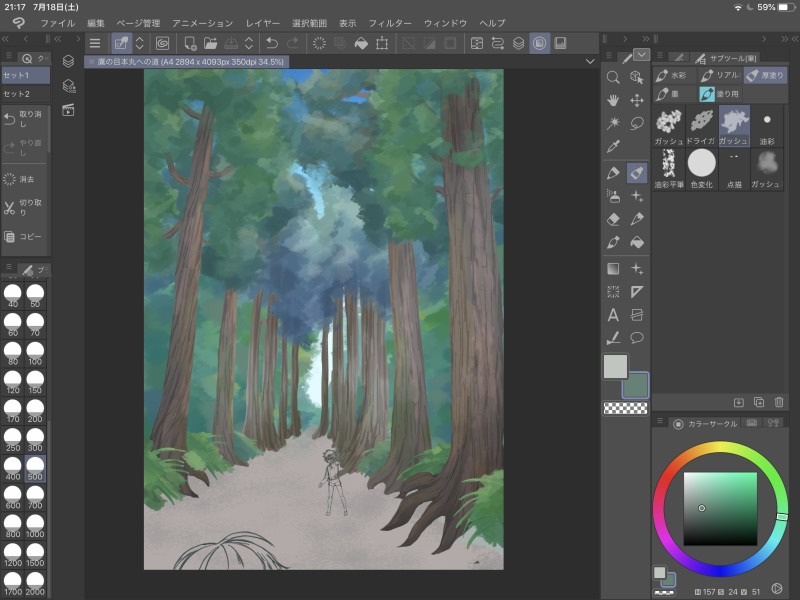
Task: Select the transparent color swatch
Action: coord(625,408)
